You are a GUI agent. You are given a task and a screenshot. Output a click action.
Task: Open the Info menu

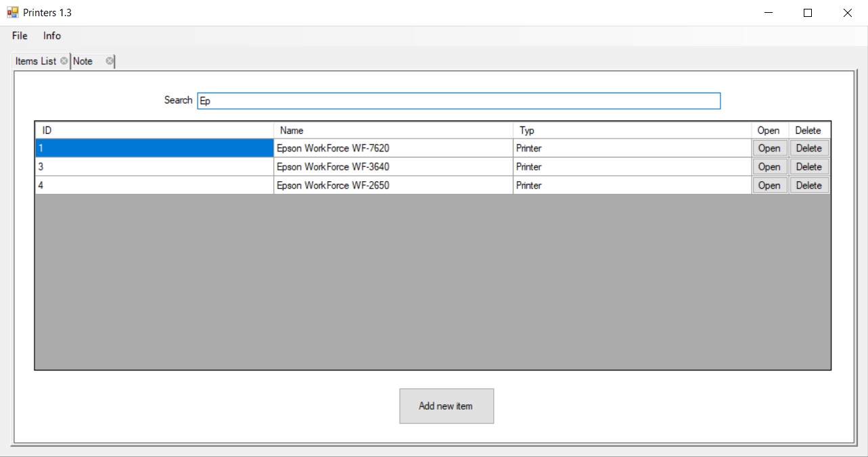[x=52, y=36]
